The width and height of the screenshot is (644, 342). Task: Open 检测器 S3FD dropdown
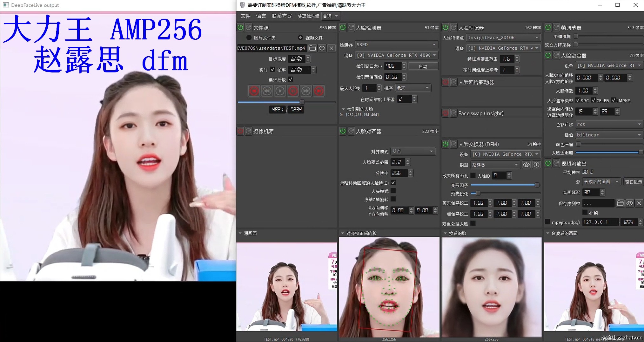point(396,44)
